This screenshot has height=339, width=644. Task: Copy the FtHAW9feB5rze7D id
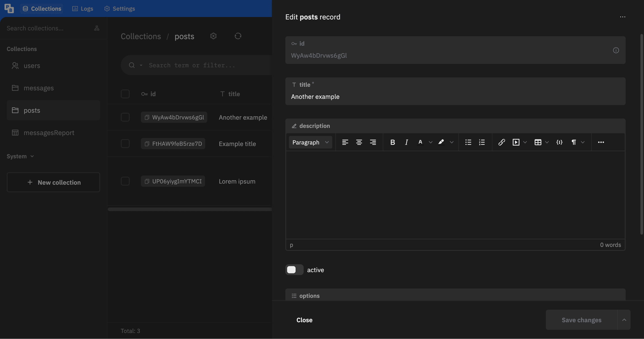tap(147, 144)
